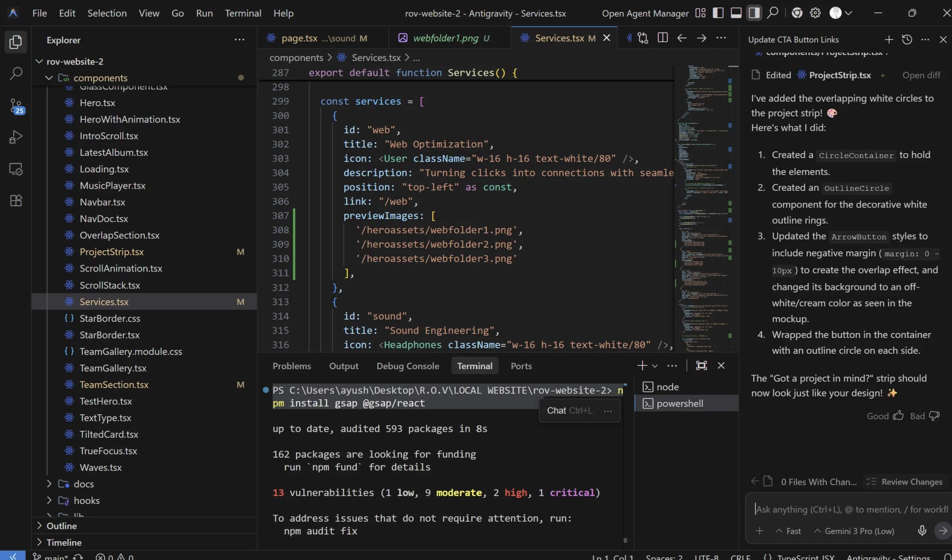The height and width of the screenshot is (560, 952).
Task: Open the Explorer view in activity bar
Action: point(16,42)
